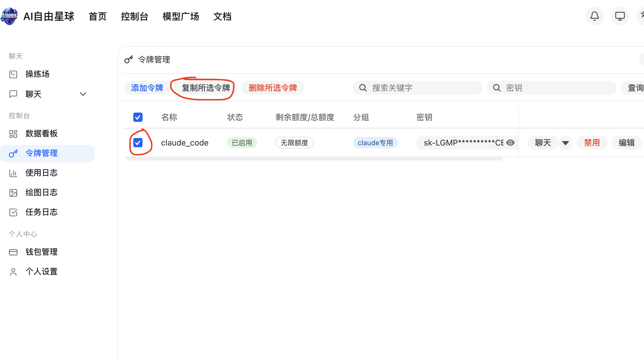Focus the 搜索关键字 search field
Image resolution: width=644 pixels, height=362 pixels.
421,88
